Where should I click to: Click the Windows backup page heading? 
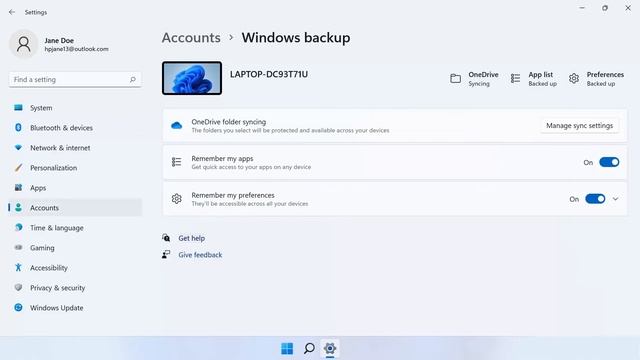pos(296,38)
